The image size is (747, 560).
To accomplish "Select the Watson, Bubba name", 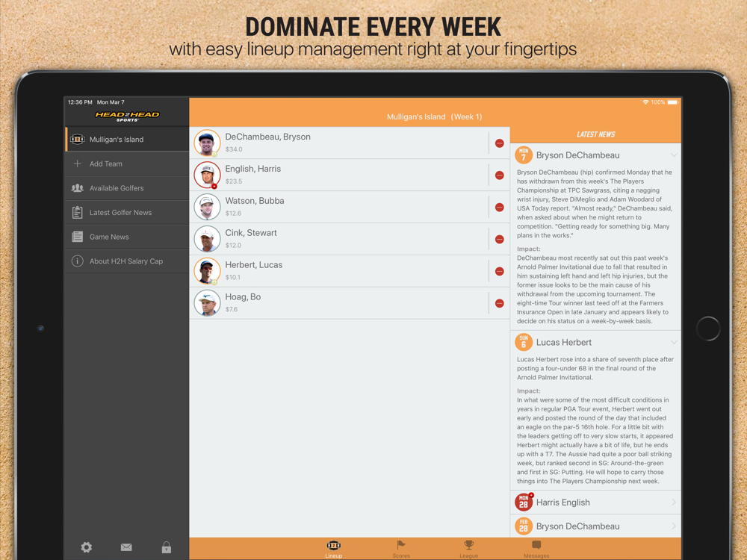I will tap(255, 201).
